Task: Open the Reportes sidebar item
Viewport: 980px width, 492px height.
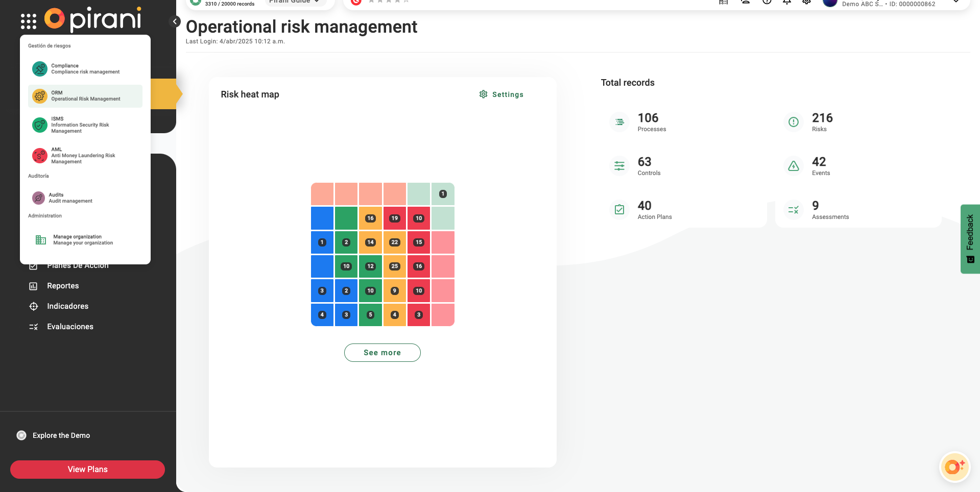Action: [63, 286]
